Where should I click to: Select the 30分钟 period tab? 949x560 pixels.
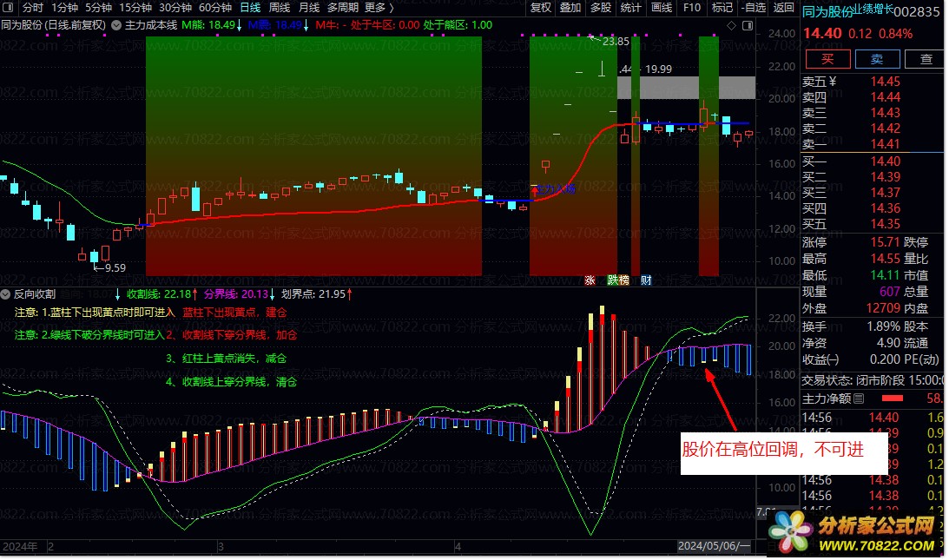pos(175,8)
